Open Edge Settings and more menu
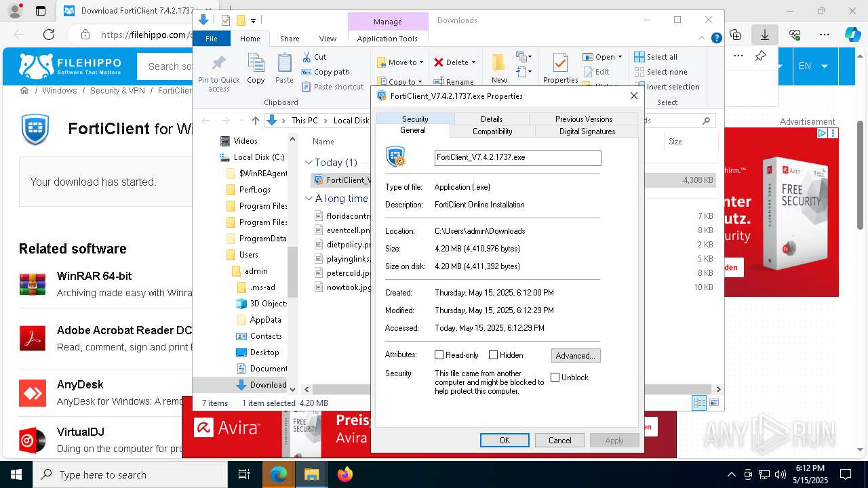The image size is (868, 488). pos(825,35)
